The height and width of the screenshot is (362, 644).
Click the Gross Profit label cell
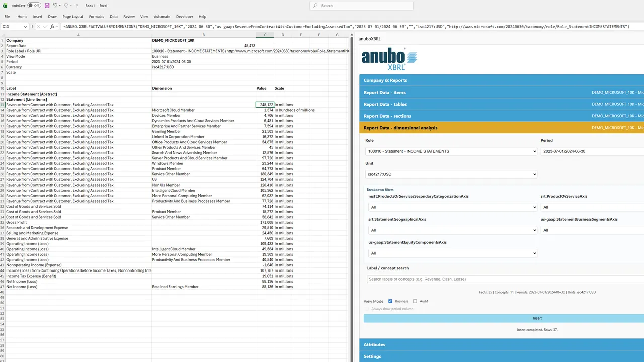(x=78, y=222)
